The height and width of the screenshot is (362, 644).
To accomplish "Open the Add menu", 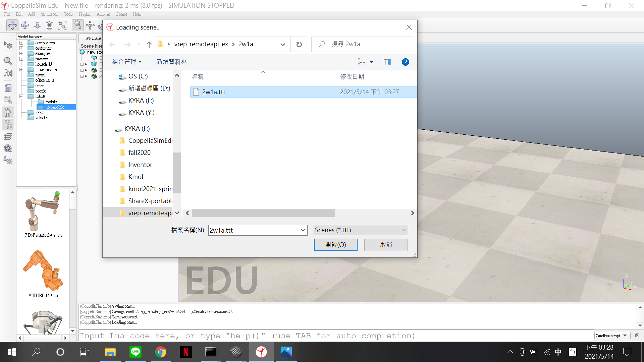I will click(x=32, y=14).
